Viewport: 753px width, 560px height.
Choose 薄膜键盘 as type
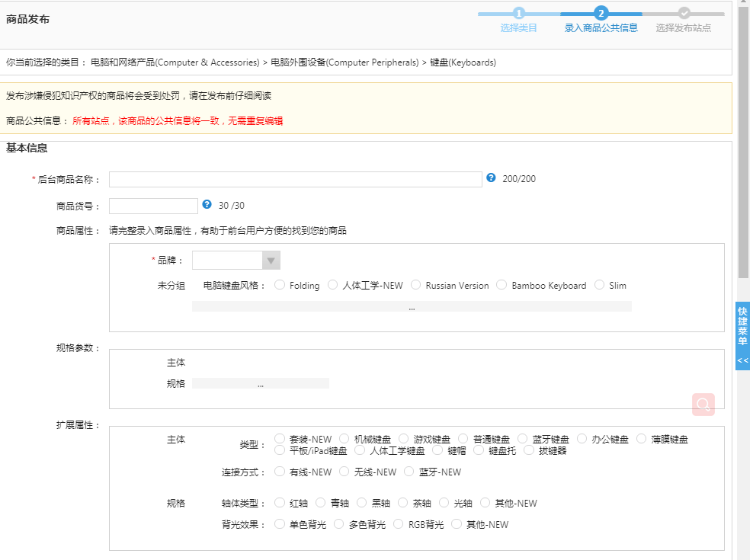(641, 439)
